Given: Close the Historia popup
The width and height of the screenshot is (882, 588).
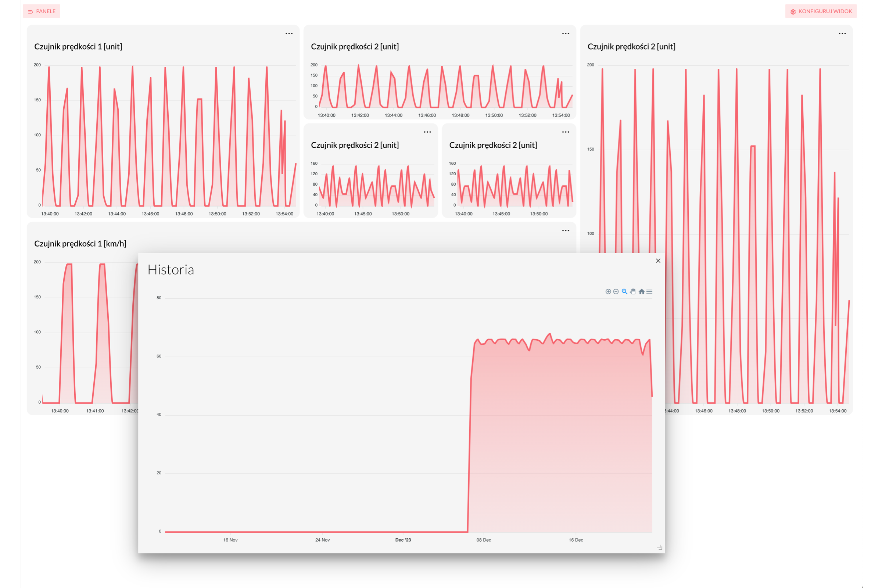Looking at the screenshot, I should [658, 261].
